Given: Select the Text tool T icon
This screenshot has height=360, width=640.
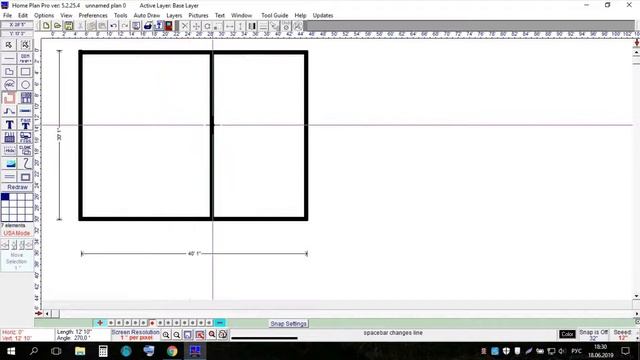Looking at the screenshot, I should tap(9, 124).
